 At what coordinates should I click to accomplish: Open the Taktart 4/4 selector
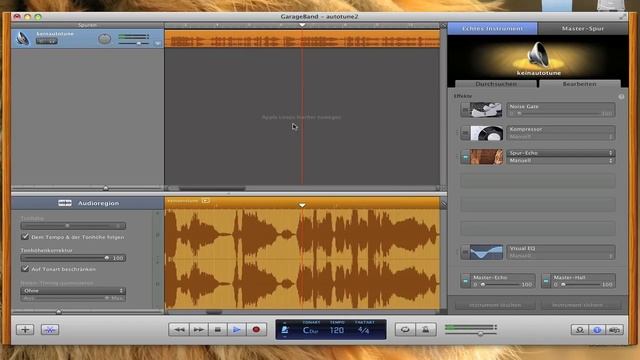pyautogui.click(x=363, y=330)
